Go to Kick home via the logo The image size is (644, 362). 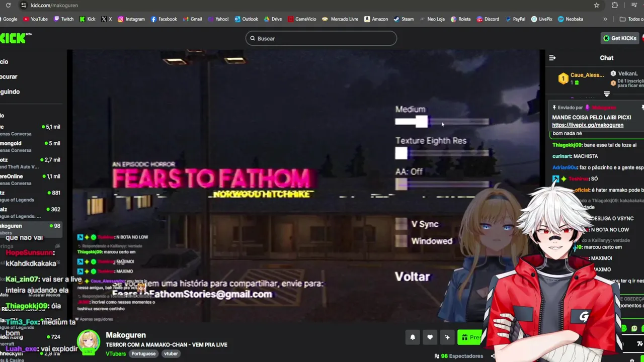[x=16, y=38]
